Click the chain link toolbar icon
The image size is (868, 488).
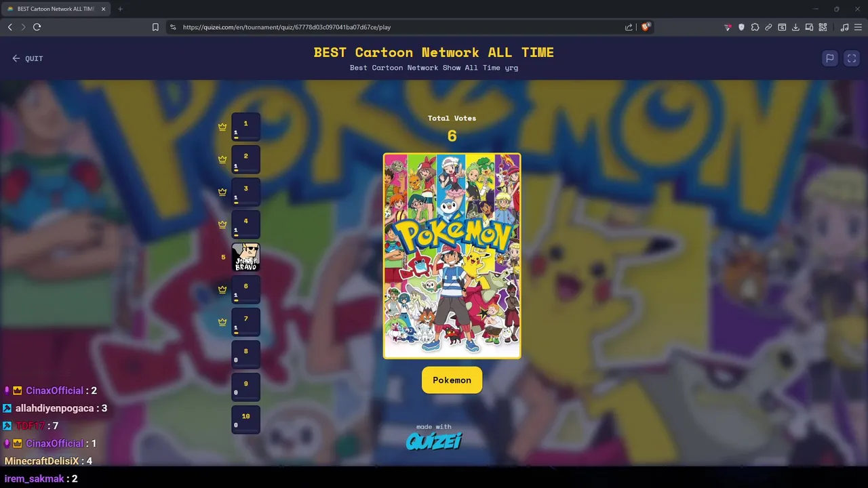click(x=768, y=27)
